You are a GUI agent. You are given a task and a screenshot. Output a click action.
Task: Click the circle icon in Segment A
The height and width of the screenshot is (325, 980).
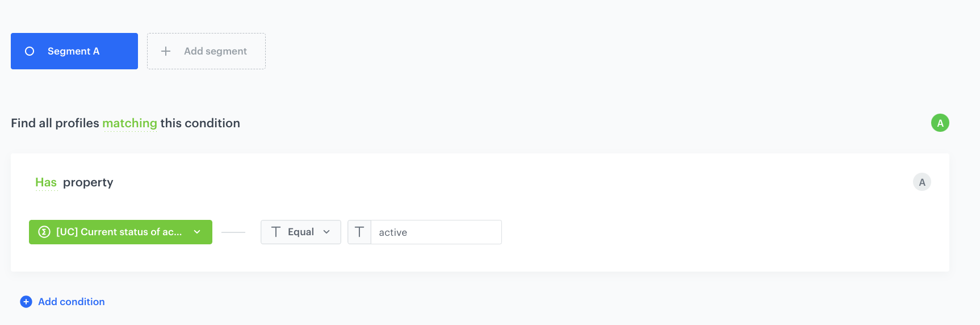(x=30, y=51)
